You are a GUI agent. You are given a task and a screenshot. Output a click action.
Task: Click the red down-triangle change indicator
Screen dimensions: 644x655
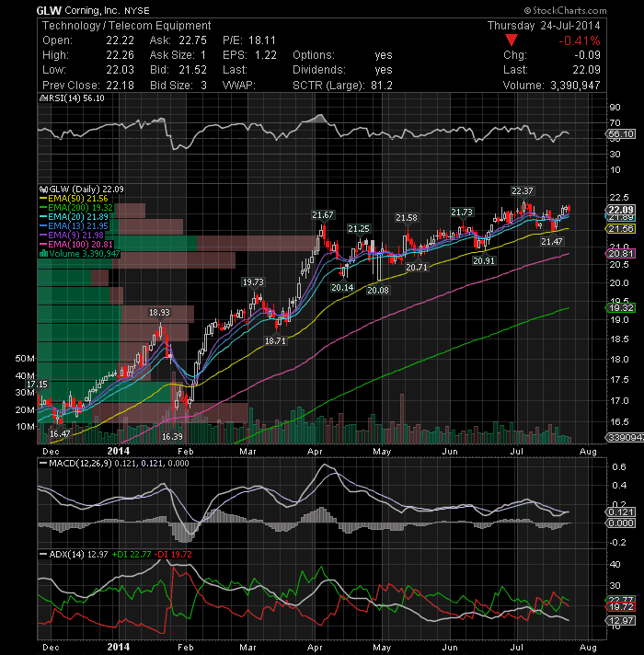pos(512,40)
